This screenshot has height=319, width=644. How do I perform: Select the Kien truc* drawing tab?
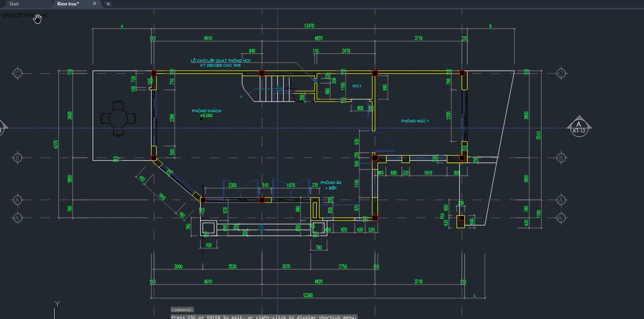coord(68,4)
